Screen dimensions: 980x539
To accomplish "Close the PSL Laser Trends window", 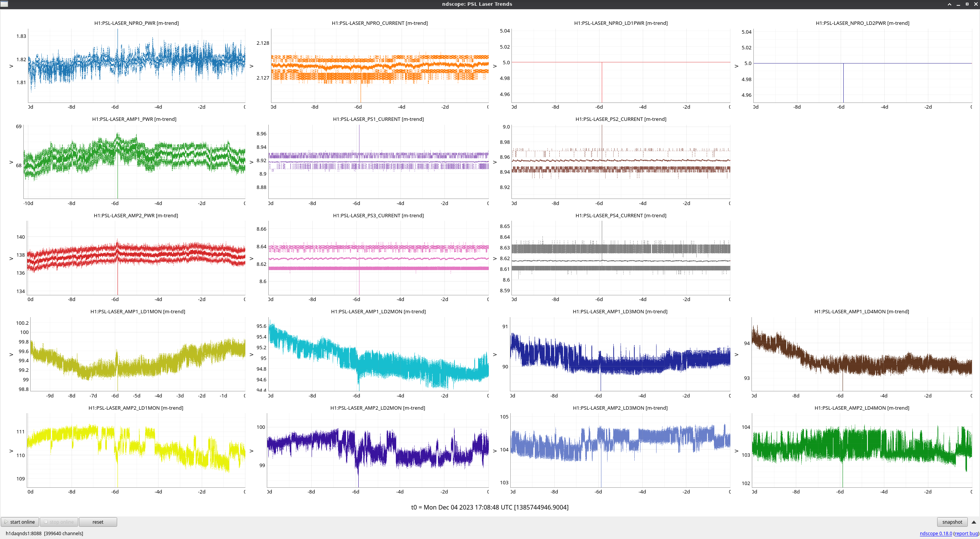I will point(976,4).
